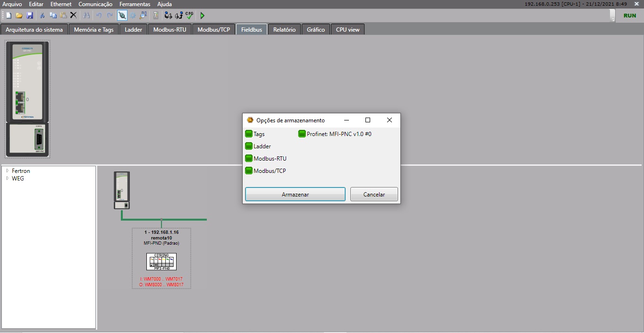Viewport: 644px width, 333px height.
Task: Expand the WEG tree node
Action: pos(8,179)
